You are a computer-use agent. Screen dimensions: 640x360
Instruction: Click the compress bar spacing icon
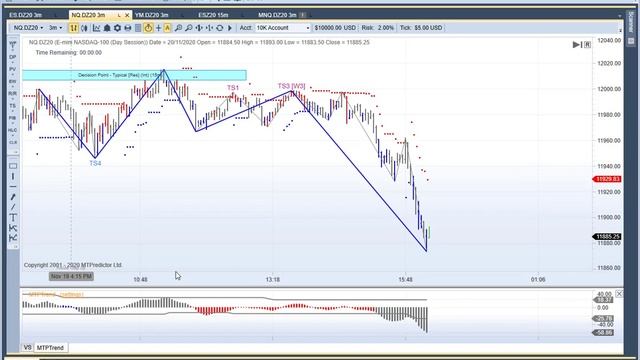[x=209, y=28]
